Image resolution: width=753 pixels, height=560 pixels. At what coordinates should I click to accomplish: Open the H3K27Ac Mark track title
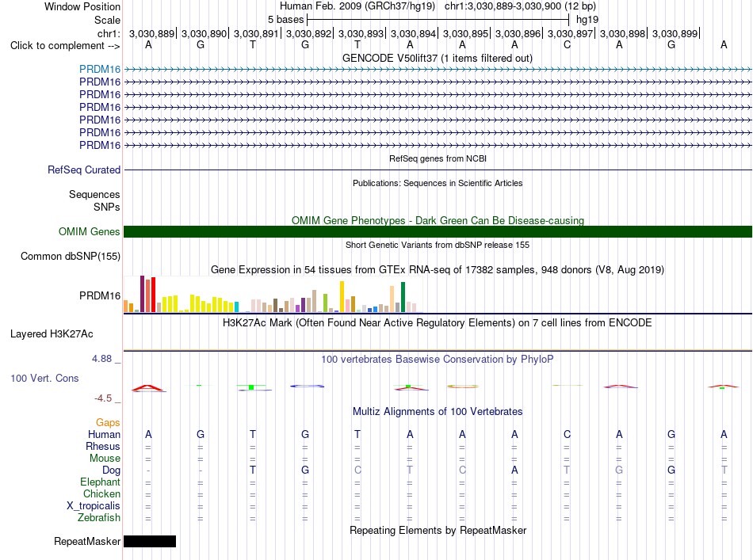(438, 322)
